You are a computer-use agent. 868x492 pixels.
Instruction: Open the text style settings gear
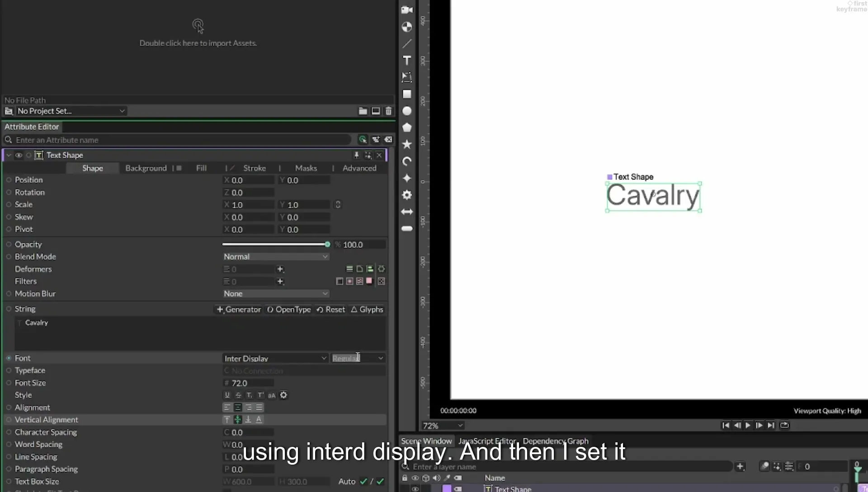pyautogui.click(x=283, y=395)
